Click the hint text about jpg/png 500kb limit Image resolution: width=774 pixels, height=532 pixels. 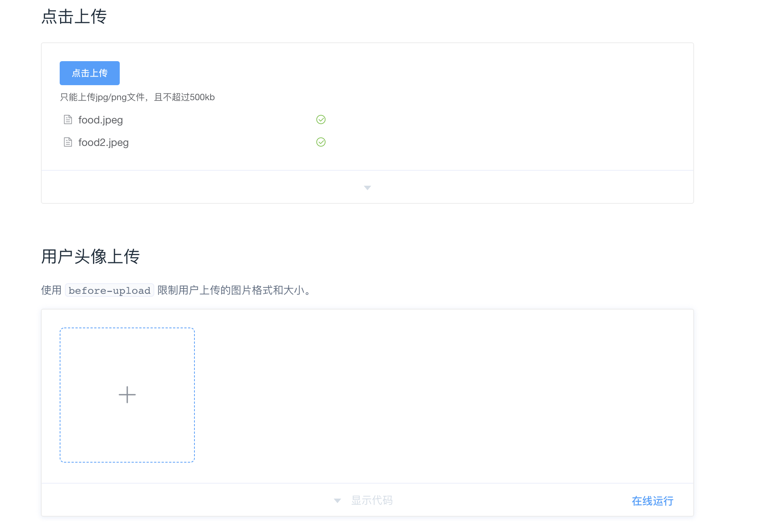click(137, 97)
